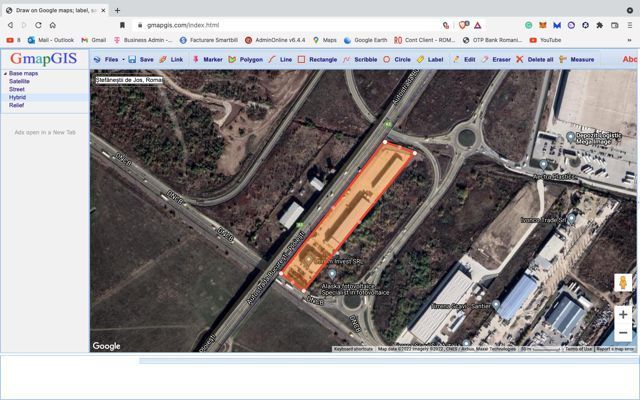Select the Circle drawing tool
The width and height of the screenshot is (640, 400).
tap(396, 60)
